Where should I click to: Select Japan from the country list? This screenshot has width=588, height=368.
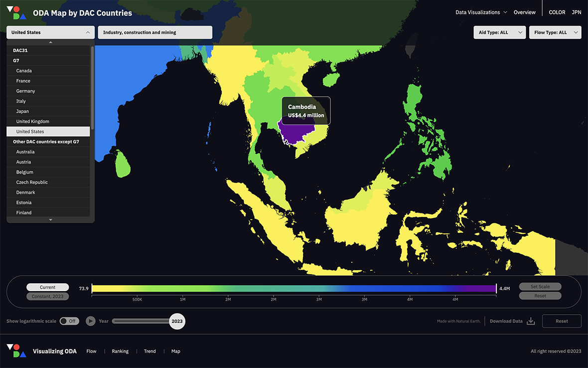(x=22, y=111)
